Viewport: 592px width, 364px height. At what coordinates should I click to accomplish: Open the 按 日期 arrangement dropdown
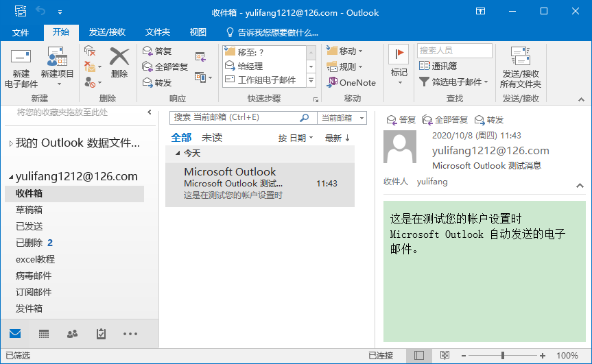pos(296,138)
